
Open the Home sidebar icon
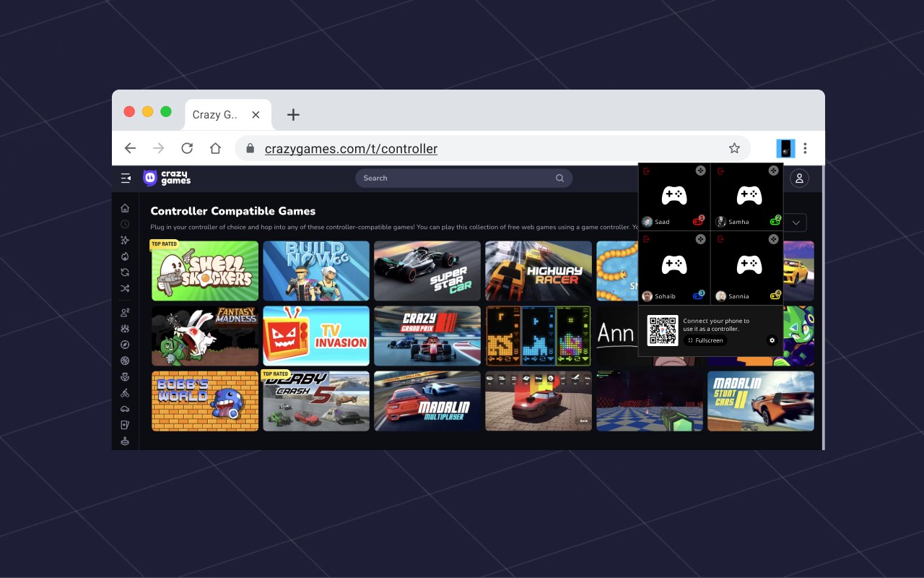tap(125, 208)
